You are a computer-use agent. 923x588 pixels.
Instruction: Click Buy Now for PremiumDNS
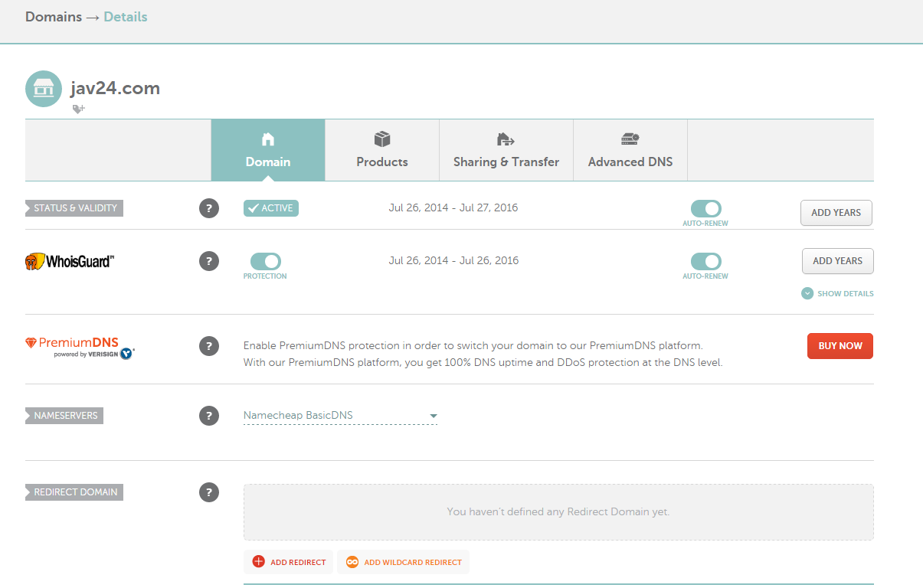click(x=840, y=346)
